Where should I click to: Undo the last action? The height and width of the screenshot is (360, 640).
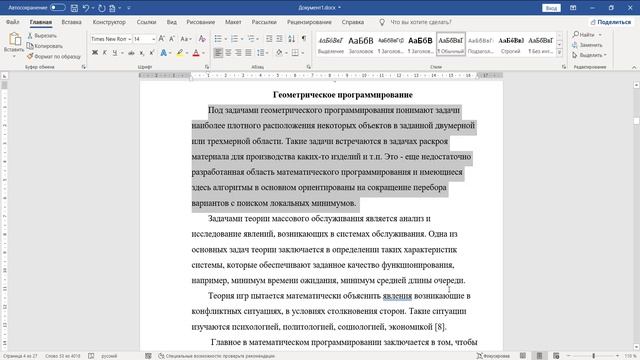(86, 8)
